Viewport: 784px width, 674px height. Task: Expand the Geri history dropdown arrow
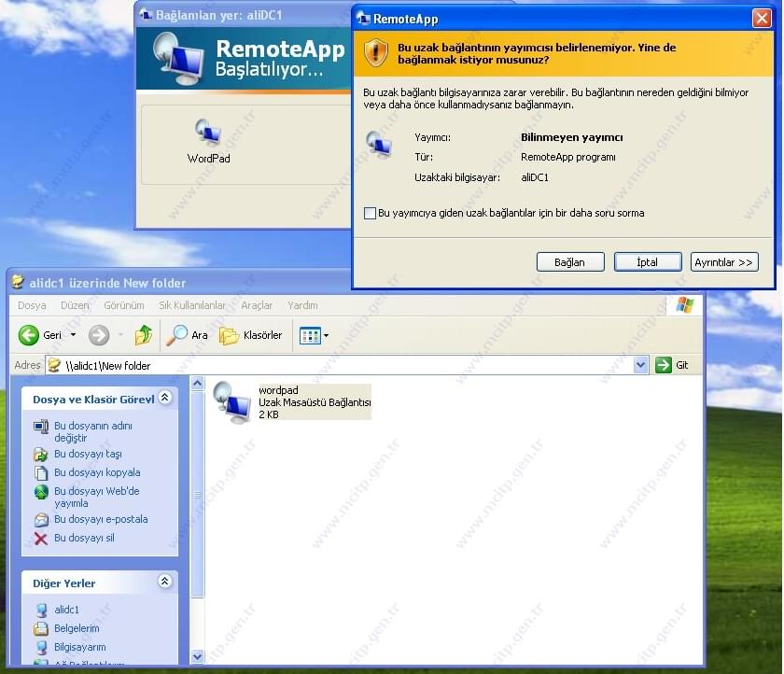pyautogui.click(x=73, y=335)
